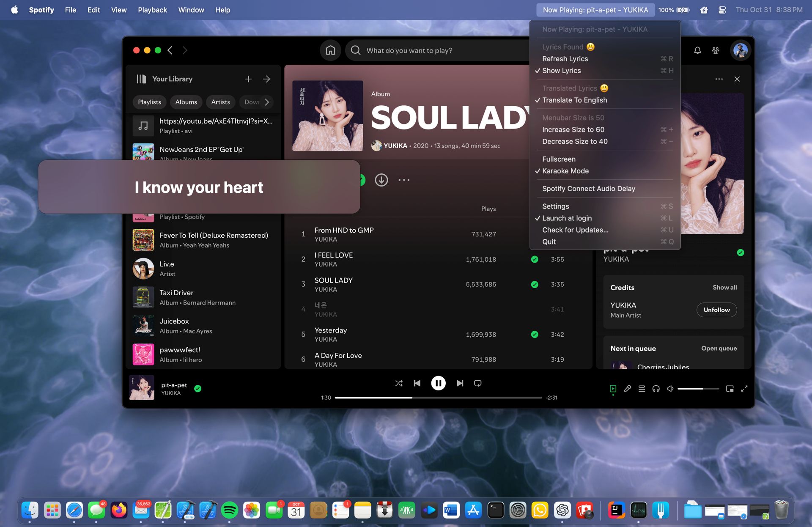Open the queue via Open queue link
Viewport: 812px width, 527px height.
click(x=718, y=348)
